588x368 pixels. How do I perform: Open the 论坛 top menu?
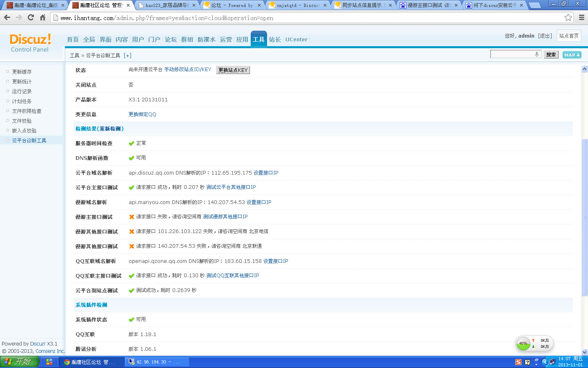(x=171, y=39)
